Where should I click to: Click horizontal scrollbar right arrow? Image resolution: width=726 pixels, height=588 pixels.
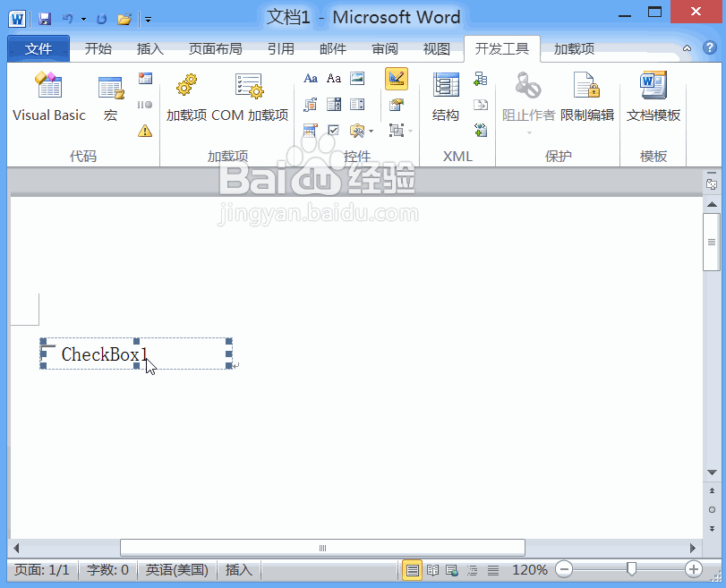(693, 549)
